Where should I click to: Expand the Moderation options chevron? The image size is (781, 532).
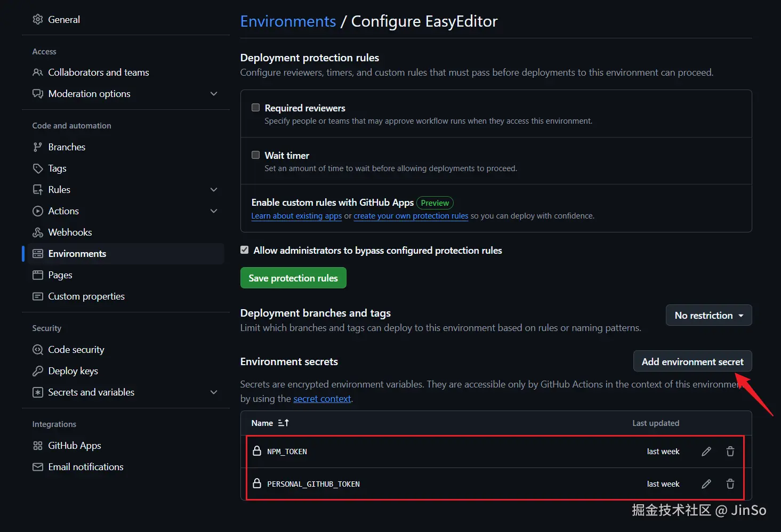pos(214,94)
